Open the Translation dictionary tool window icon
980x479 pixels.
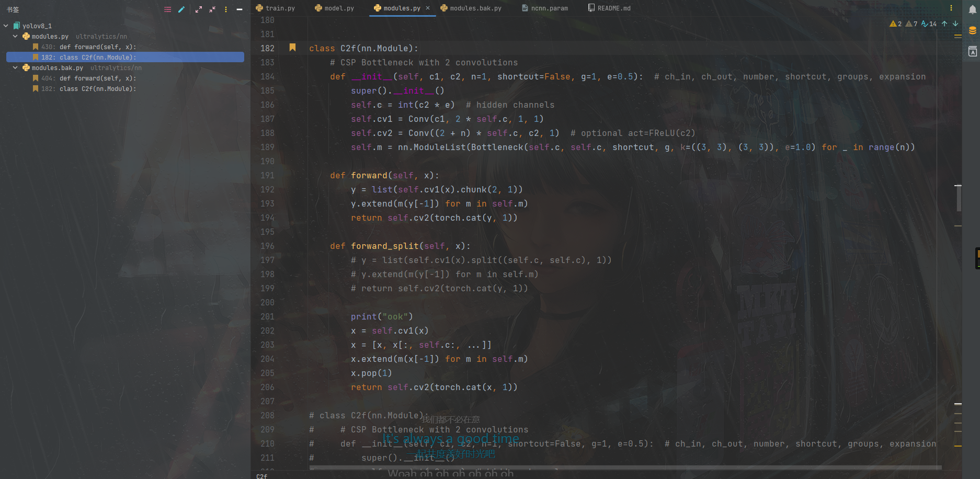(x=972, y=51)
